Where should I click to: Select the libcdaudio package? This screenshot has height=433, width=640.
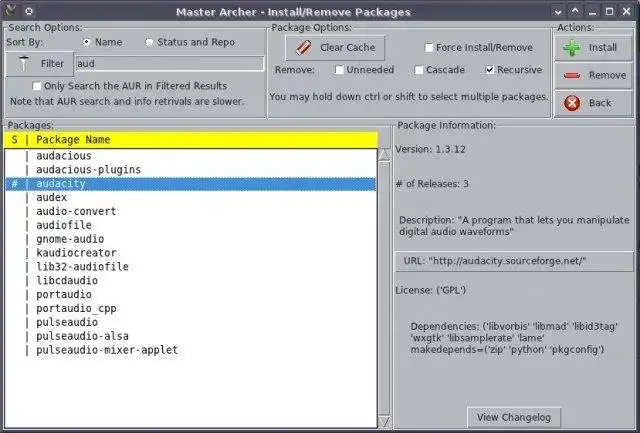pyautogui.click(x=191, y=281)
